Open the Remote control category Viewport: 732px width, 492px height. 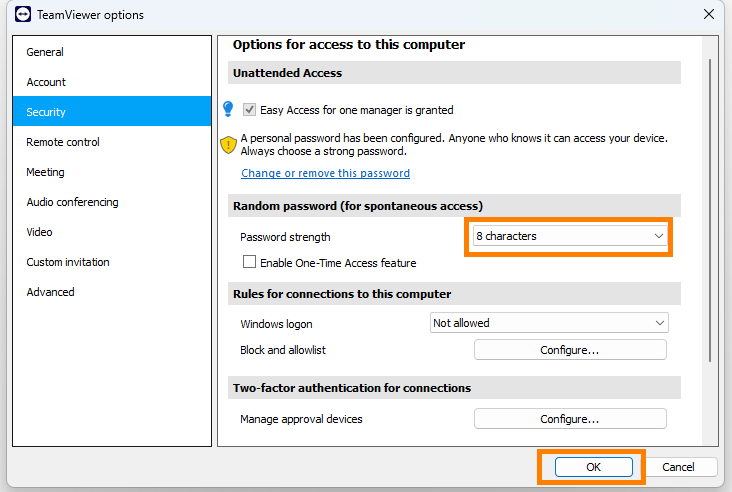click(x=112, y=142)
